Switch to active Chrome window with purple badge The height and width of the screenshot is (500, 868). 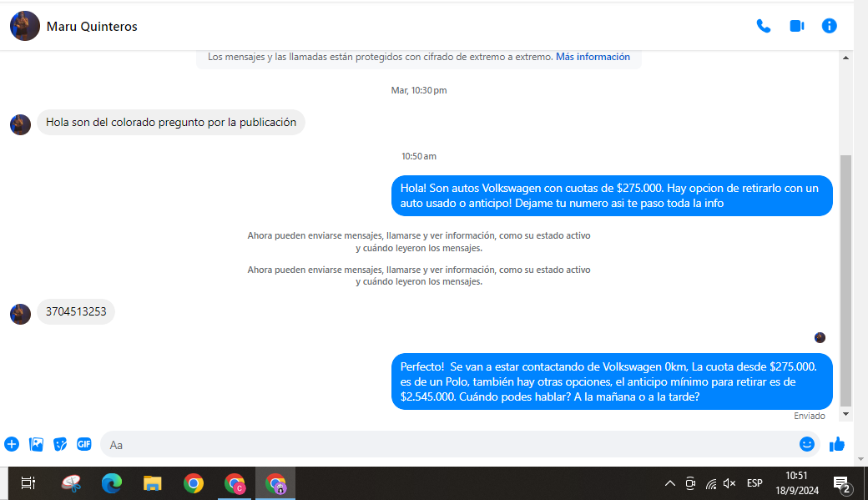275,483
